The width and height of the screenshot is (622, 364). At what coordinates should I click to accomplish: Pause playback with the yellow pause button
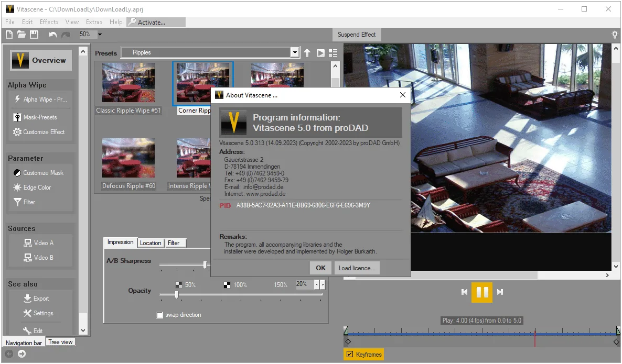coord(481,292)
